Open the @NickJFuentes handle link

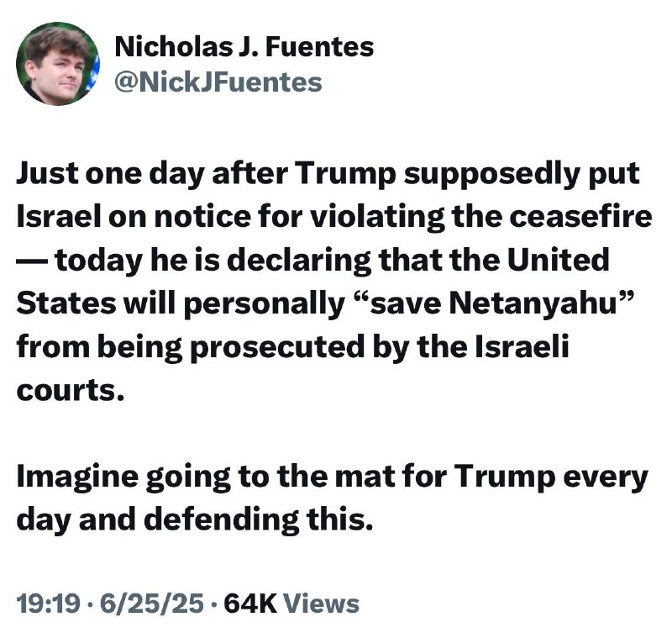(218, 82)
